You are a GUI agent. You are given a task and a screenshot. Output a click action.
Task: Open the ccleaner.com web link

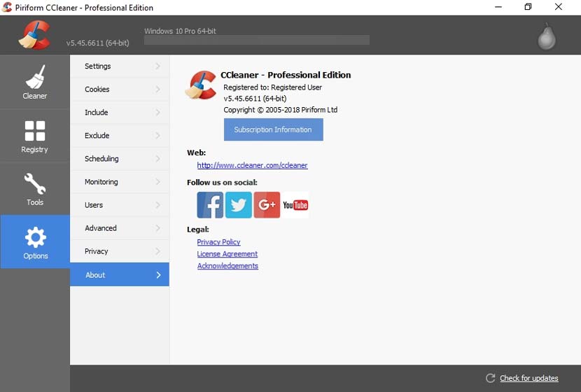(252, 165)
